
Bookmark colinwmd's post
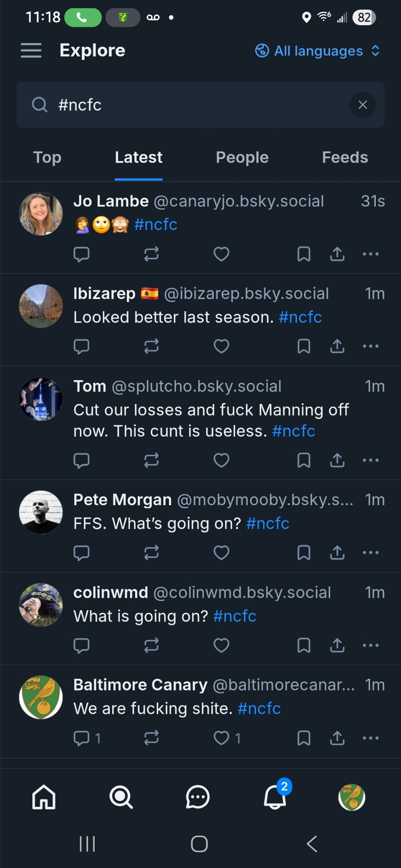[304, 645]
